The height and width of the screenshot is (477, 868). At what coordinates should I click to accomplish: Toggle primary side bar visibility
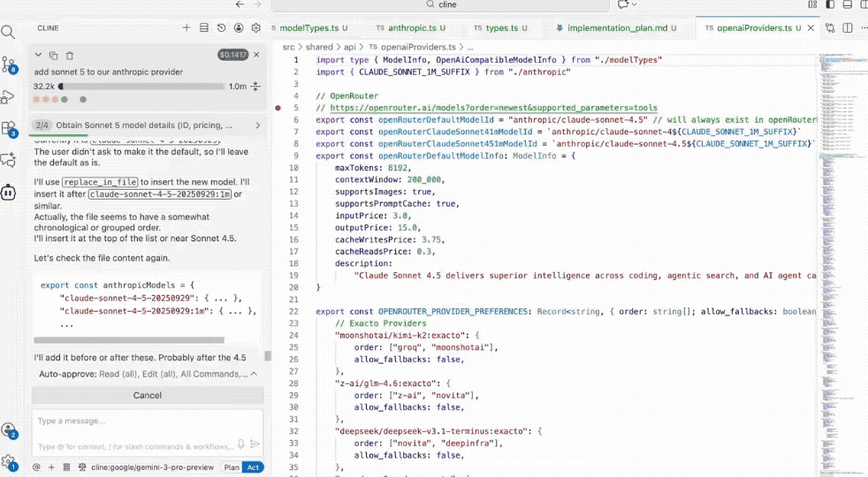(x=830, y=4)
